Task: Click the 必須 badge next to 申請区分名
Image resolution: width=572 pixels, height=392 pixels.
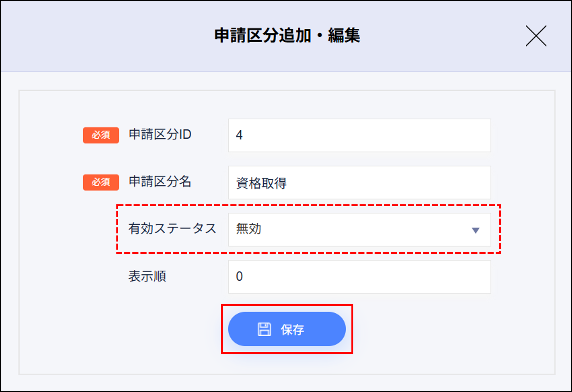Action: [x=101, y=182]
